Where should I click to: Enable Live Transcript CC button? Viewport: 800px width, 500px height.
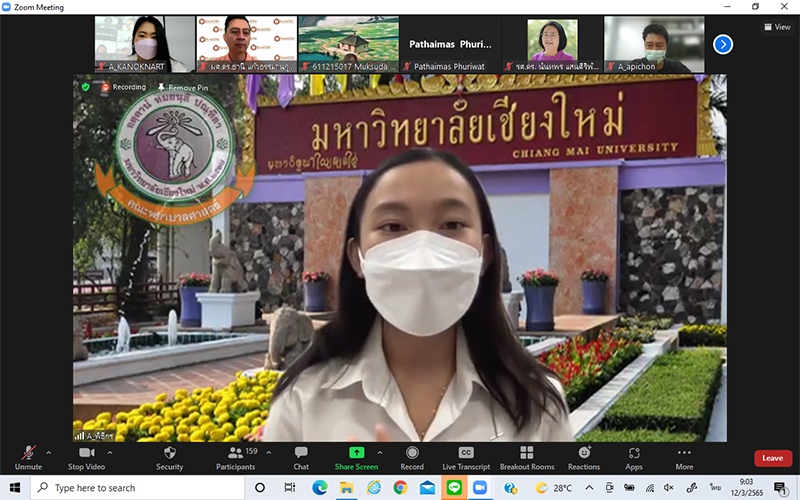coord(466,458)
